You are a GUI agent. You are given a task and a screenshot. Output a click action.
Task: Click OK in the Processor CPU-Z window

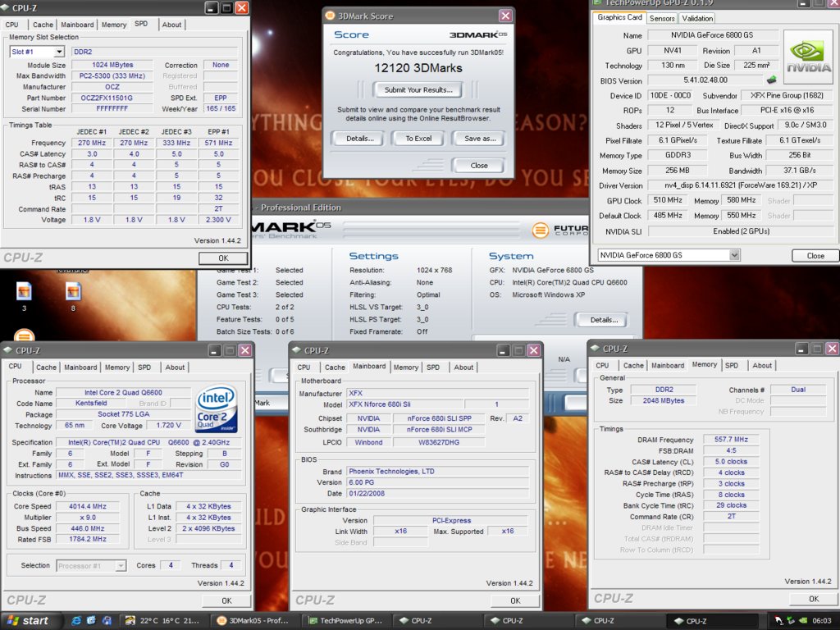point(226,601)
